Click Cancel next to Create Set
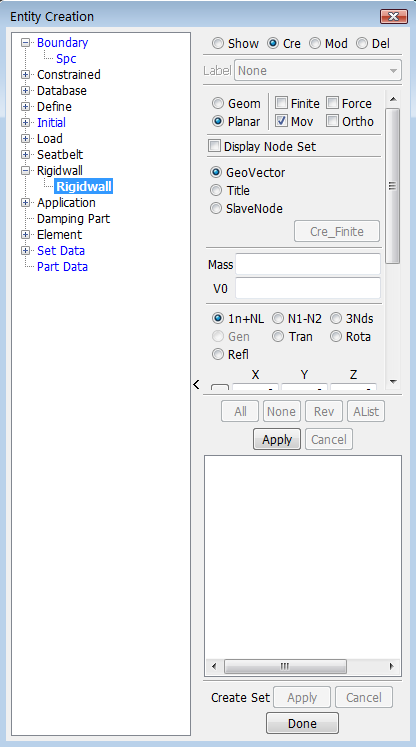 [364, 697]
